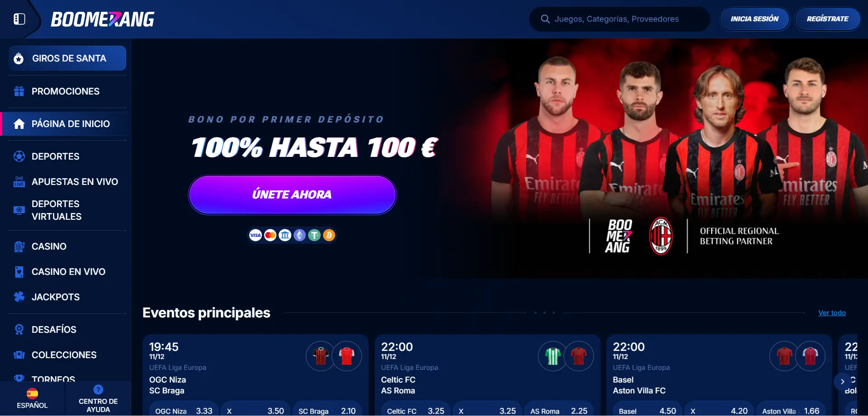Open Ver todo events link

[832, 313]
